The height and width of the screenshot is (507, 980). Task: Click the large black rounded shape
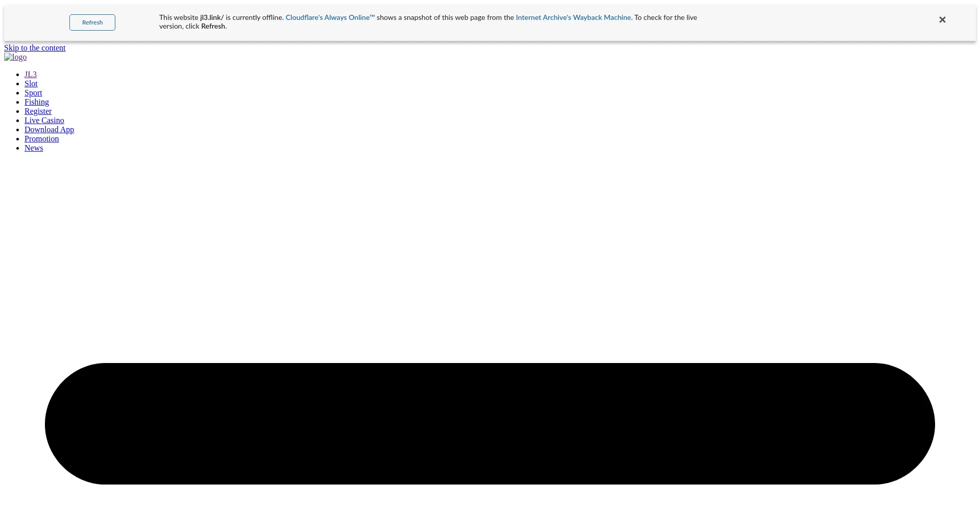click(489, 424)
